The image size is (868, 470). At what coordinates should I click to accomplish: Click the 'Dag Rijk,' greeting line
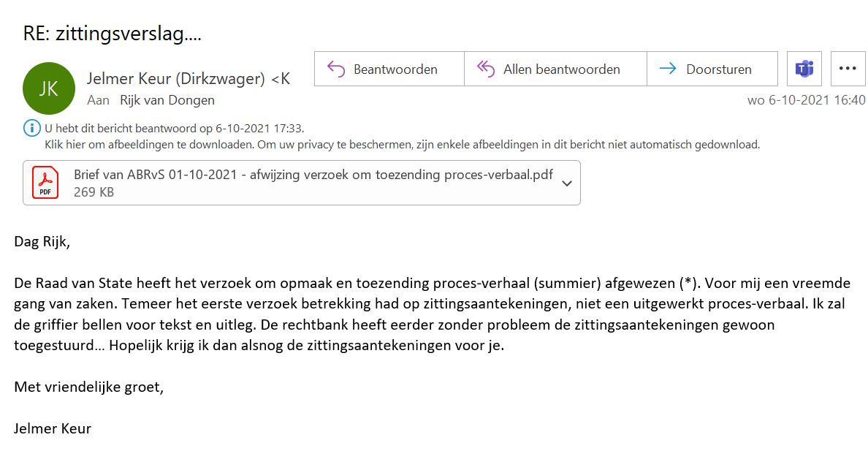coord(42,242)
